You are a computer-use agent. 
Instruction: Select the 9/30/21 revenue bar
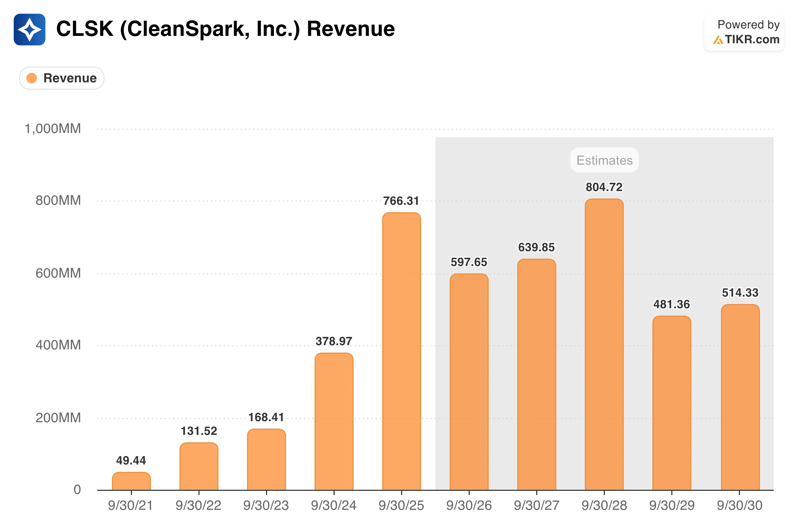(x=131, y=481)
